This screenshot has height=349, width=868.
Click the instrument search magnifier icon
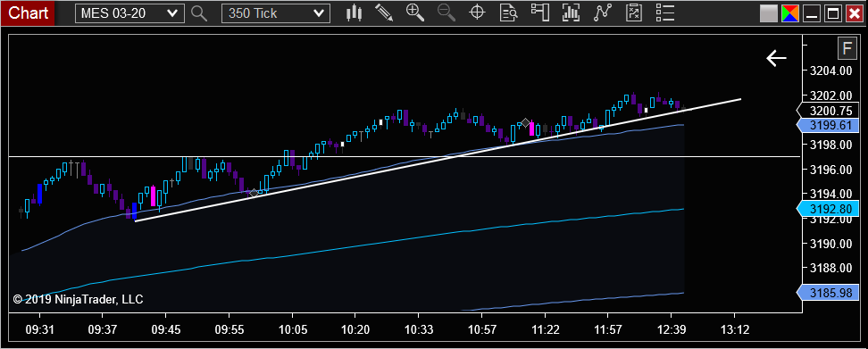pyautogui.click(x=199, y=13)
